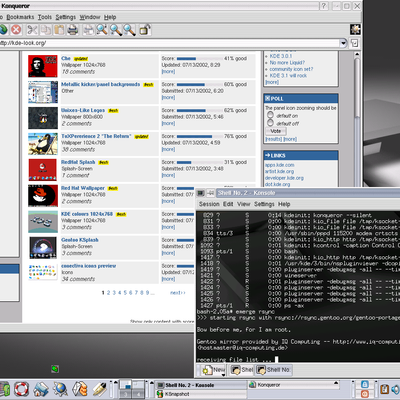Open the 'Unixes-Like Logos' link

pyautogui.click(x=83, y=110)
